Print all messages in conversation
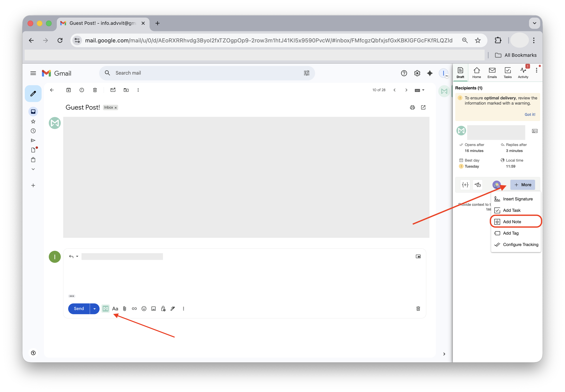565x392 pixels. click(x=412, y=107)
